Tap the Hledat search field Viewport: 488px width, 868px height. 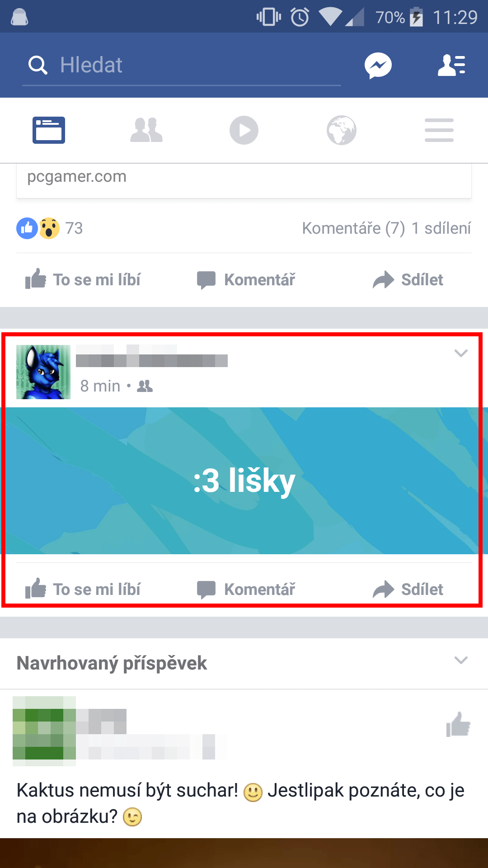(182, 66)
